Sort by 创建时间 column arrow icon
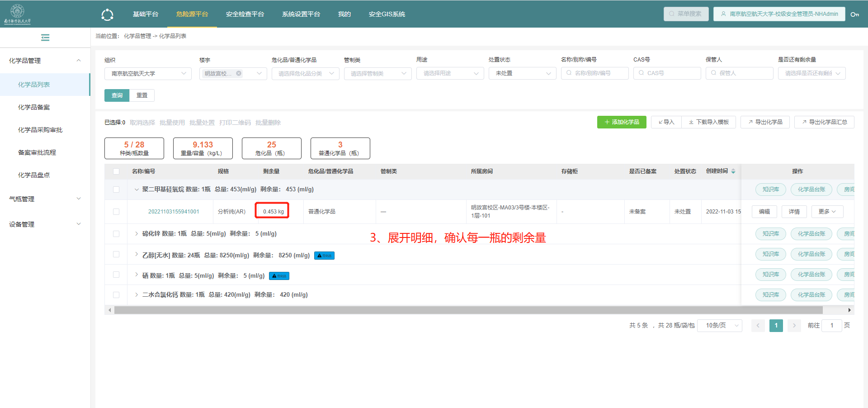The height and width of the screenshot is (408, 868). tap(733, 171)
